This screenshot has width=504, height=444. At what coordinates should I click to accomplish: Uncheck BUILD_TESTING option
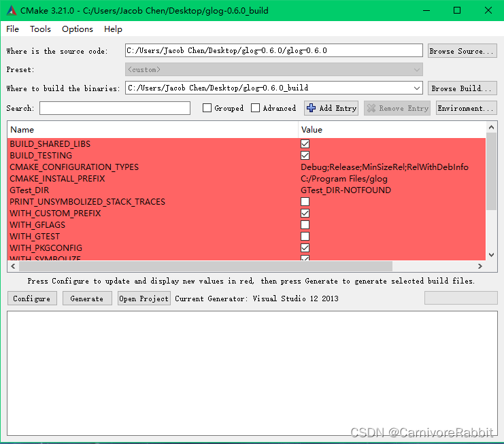tap(305, 156)
